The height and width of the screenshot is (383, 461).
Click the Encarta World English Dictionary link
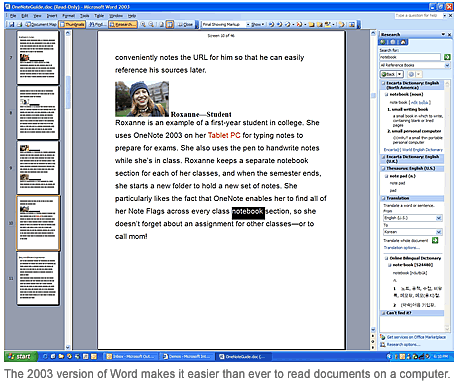(x=413, y=150)
